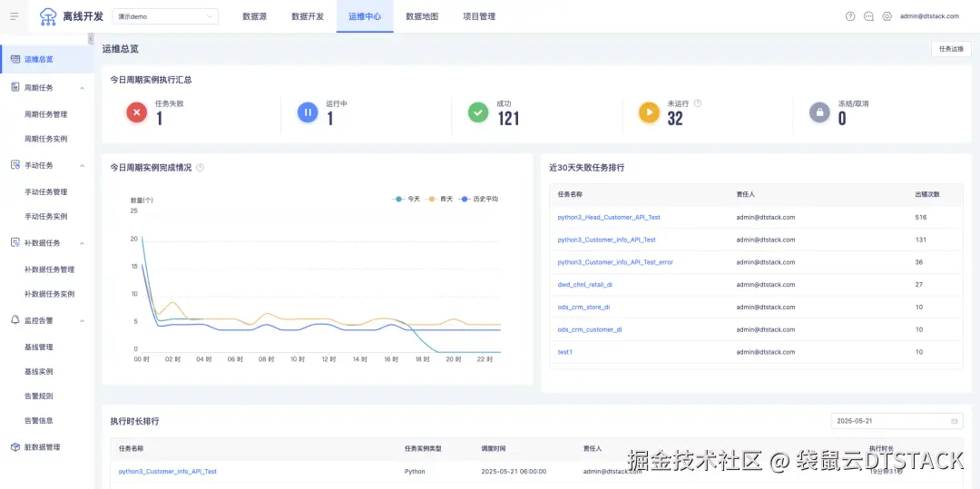
Task: Open 补数据任务实例 in the sidebar
Action: pyautogui.click(x=47, y=294)
